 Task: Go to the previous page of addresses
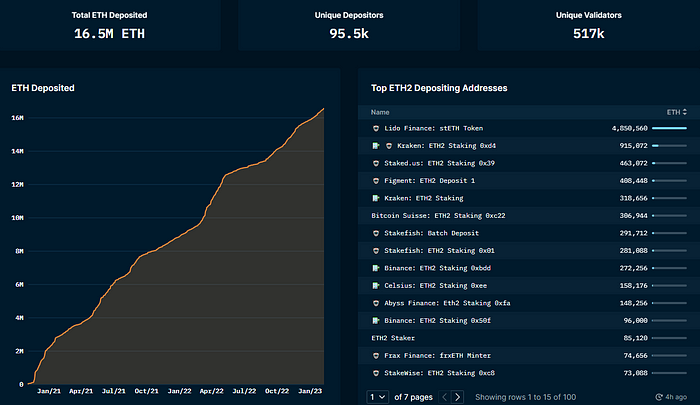pos(445,397)
